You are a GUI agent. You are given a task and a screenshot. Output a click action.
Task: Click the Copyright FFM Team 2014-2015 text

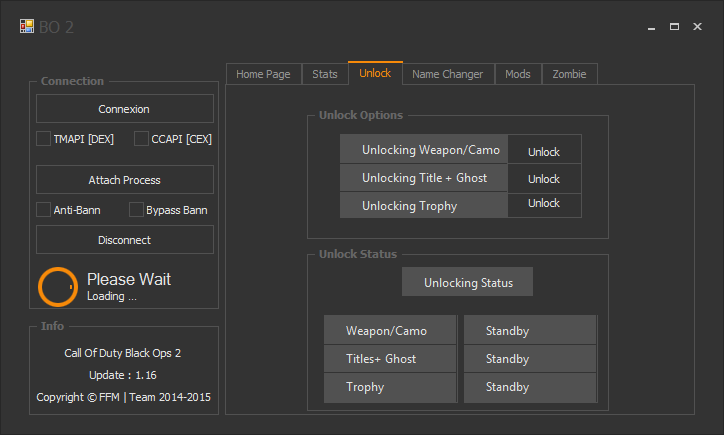[123, 397]
